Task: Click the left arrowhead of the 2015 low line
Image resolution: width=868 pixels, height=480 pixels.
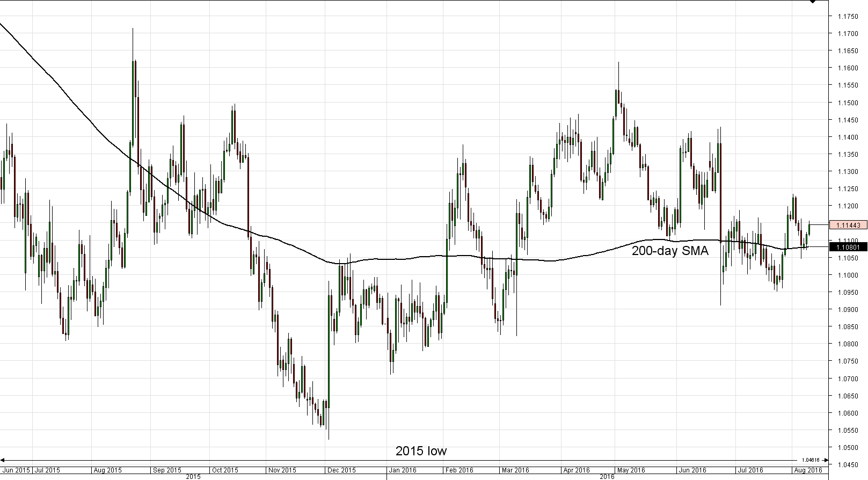Action: (x=2, y=460)
